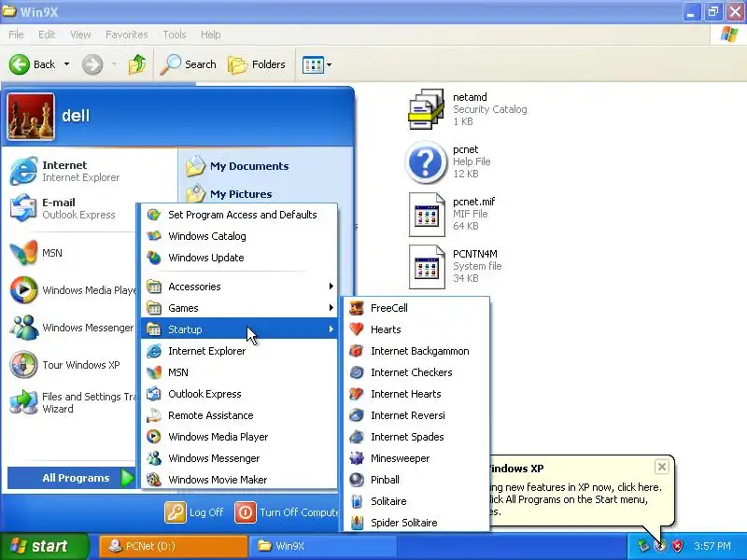This screenshot has width=747, height=560.
Task: Start Internet Spades
Action: tap(416, 437)
